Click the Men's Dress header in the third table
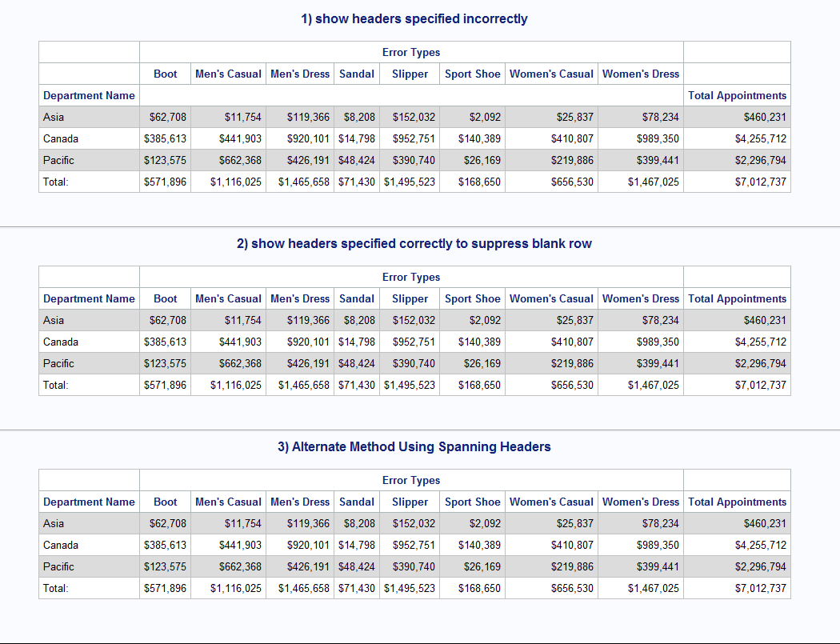Screen dimensions: 840x644 (x=300, y=502)
